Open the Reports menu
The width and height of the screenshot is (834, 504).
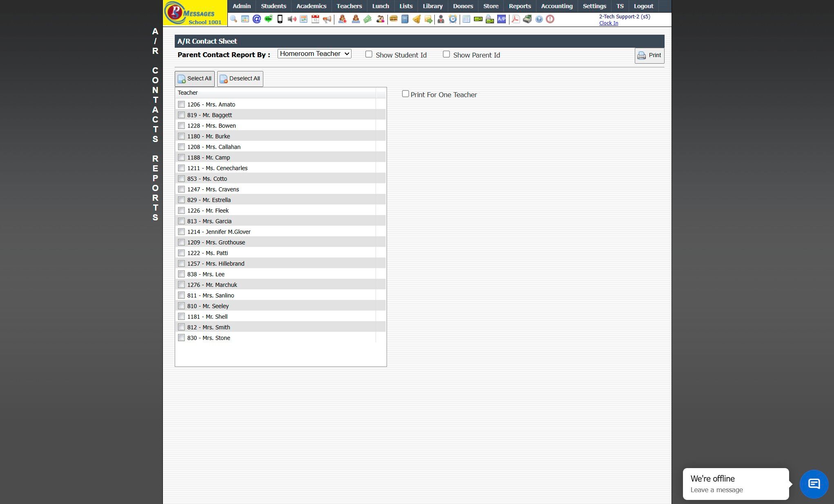click(519, 6)
